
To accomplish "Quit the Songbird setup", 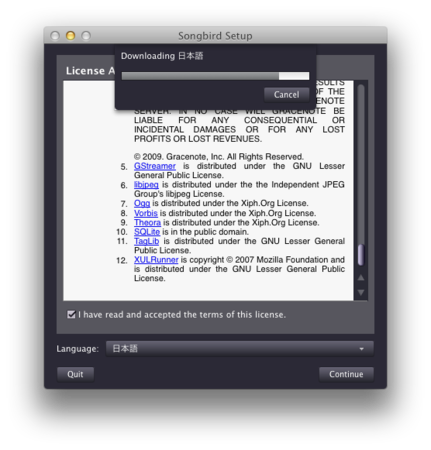I will [75, 374].
